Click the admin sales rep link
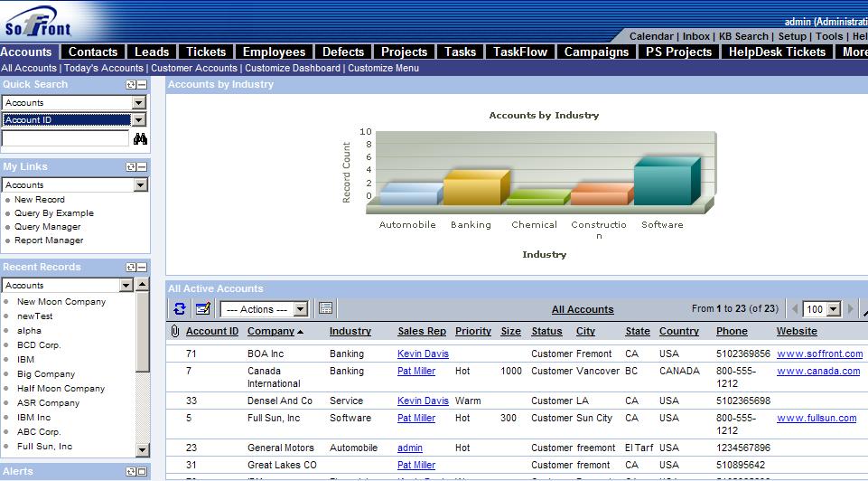This screenshot has height=481, width=868. tap(410, 448)
